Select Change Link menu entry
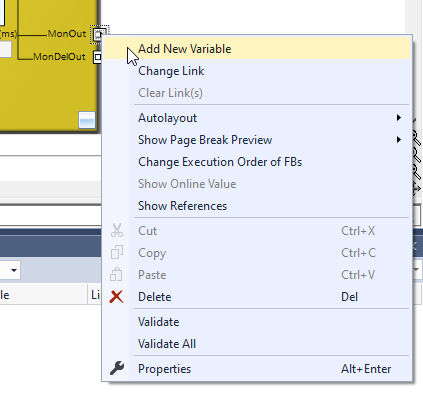 [257, 71]
